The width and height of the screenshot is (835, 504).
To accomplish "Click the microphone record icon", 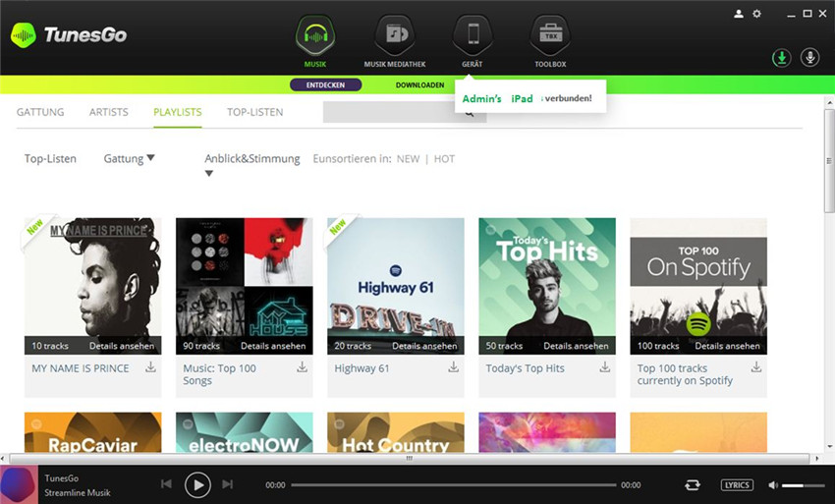I will click(x=810, y=58).
